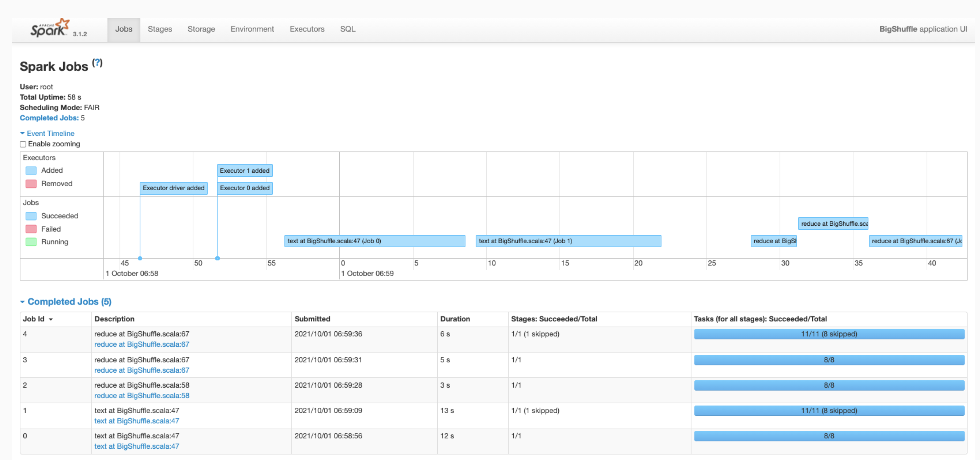The image size is (980, 460).
Task: Open the Stages tab
Action: point(160,29)
